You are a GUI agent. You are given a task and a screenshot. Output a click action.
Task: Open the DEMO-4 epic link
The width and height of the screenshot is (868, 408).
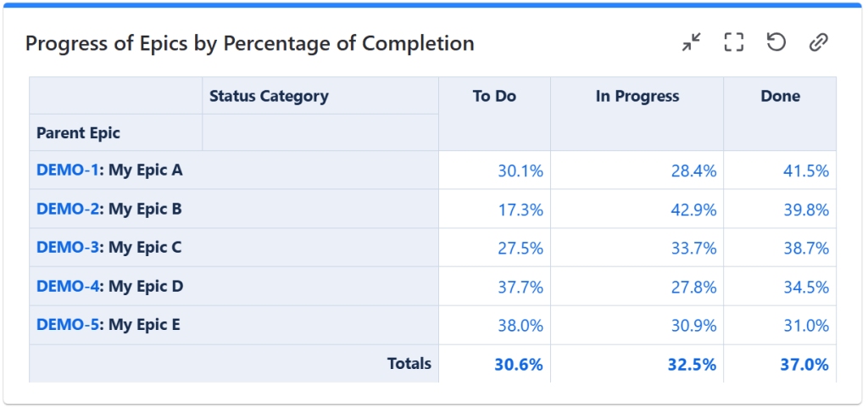pos(67,287)
